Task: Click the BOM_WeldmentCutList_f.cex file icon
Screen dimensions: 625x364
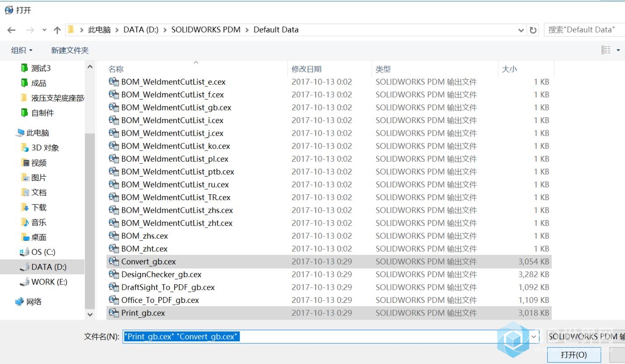Action: point(114,95)
